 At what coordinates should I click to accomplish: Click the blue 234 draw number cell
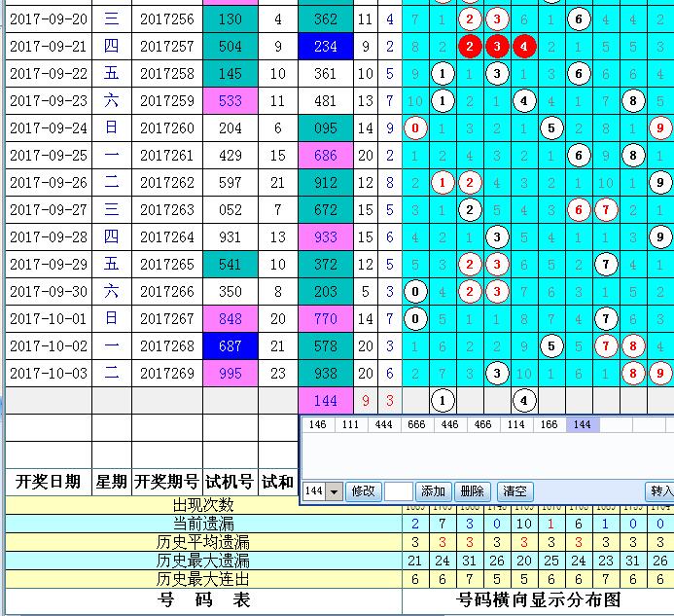pyautogui.click(x=326, y=46)
